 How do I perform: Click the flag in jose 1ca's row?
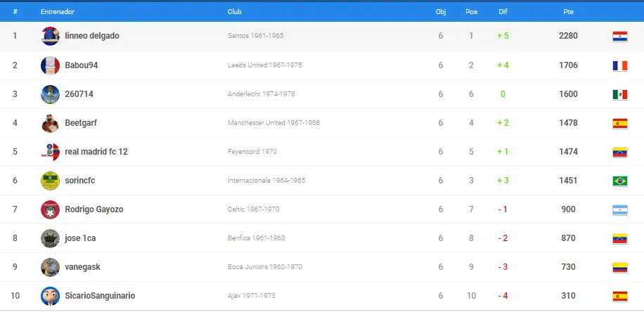point(620,238)
